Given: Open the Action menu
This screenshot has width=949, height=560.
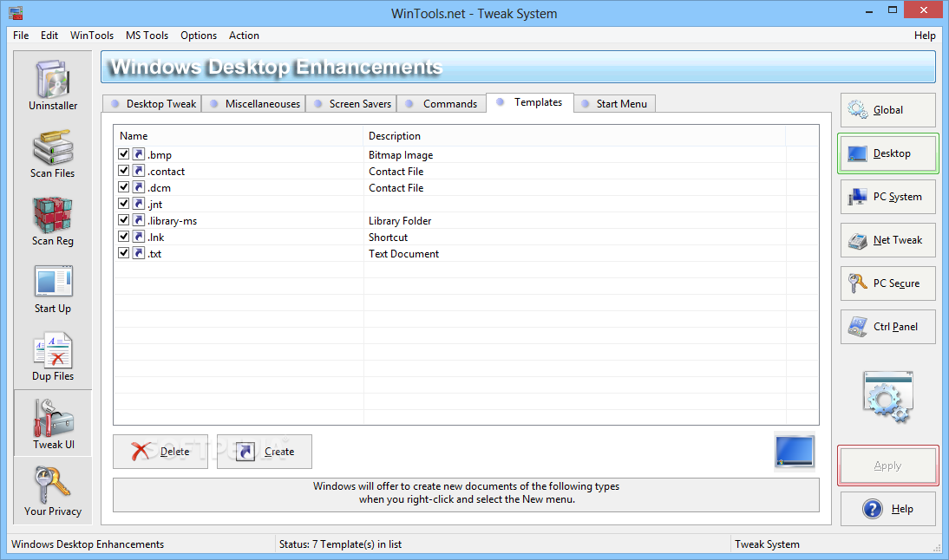Looking at the screenshot, I should pyautogui.click(x=244, y=35).
